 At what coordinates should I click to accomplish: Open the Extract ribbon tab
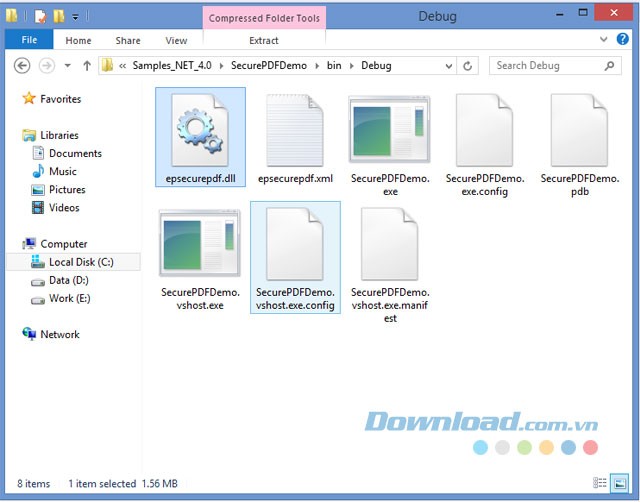coord(264,40)
